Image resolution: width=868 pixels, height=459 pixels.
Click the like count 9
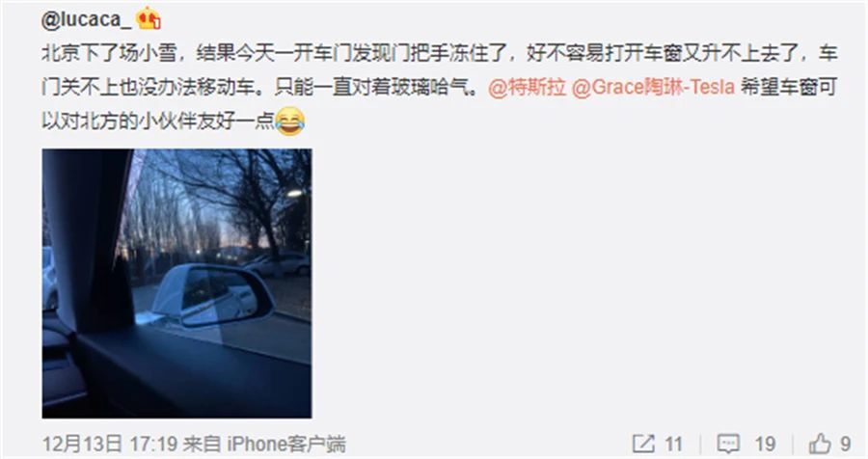[845, 444]
